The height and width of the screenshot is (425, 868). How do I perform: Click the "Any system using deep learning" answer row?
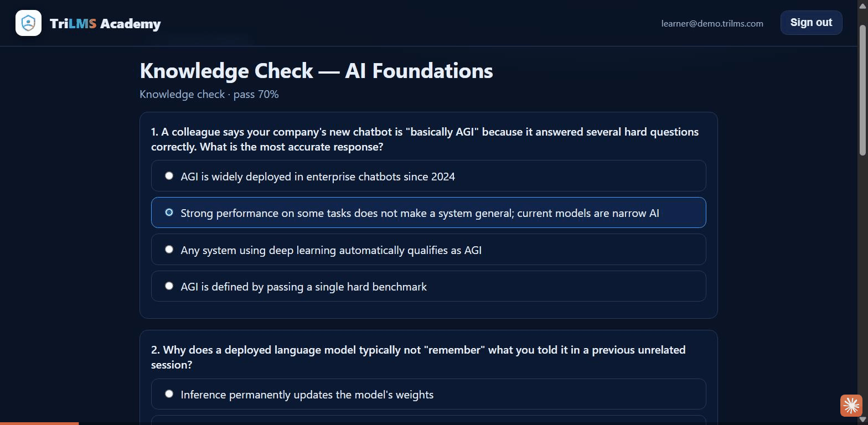click(428, 250)
